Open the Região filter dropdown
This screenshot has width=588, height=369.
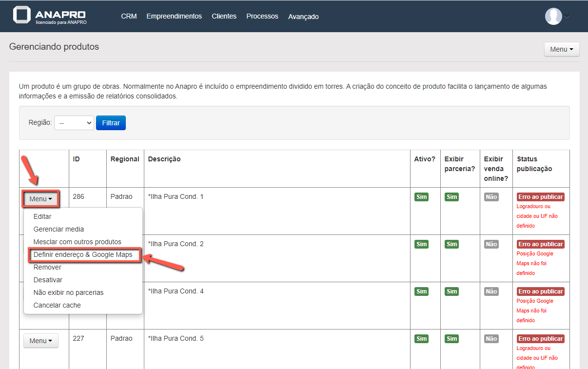tap(74, 123)
